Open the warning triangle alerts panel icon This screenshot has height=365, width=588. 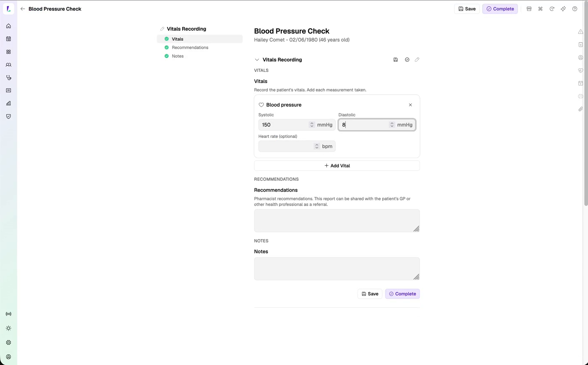click(x=580, y=32)
